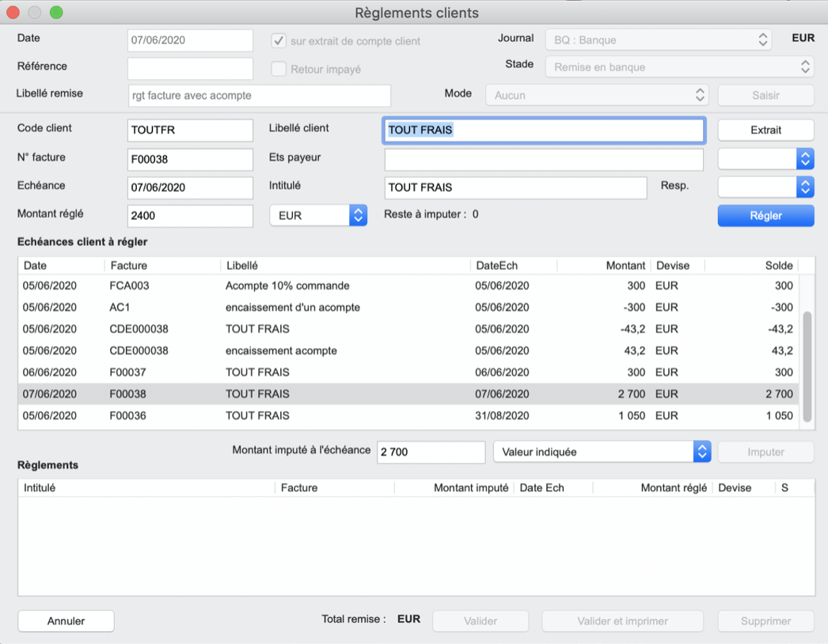Sort échéances by Facture column header
Screen dimensions: 828x644
[x=162, y=266]
